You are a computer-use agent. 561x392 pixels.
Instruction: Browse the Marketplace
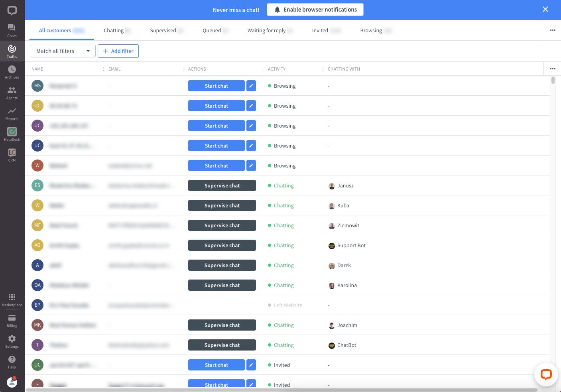(12, 299)
